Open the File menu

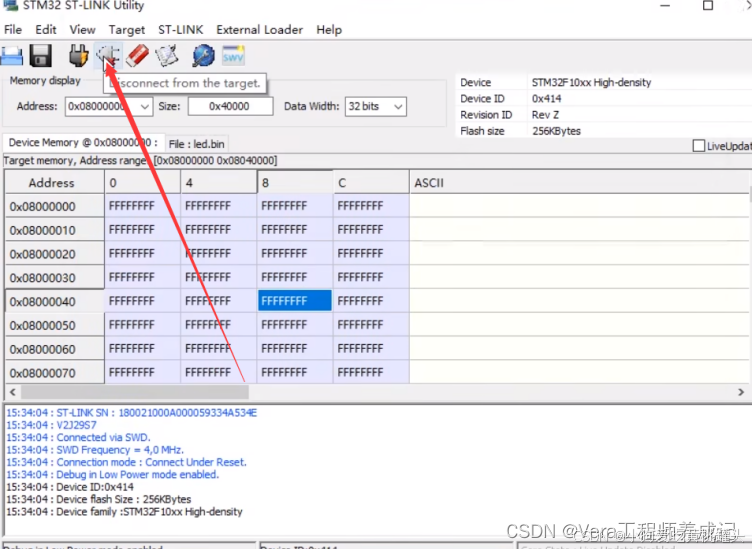13,30
